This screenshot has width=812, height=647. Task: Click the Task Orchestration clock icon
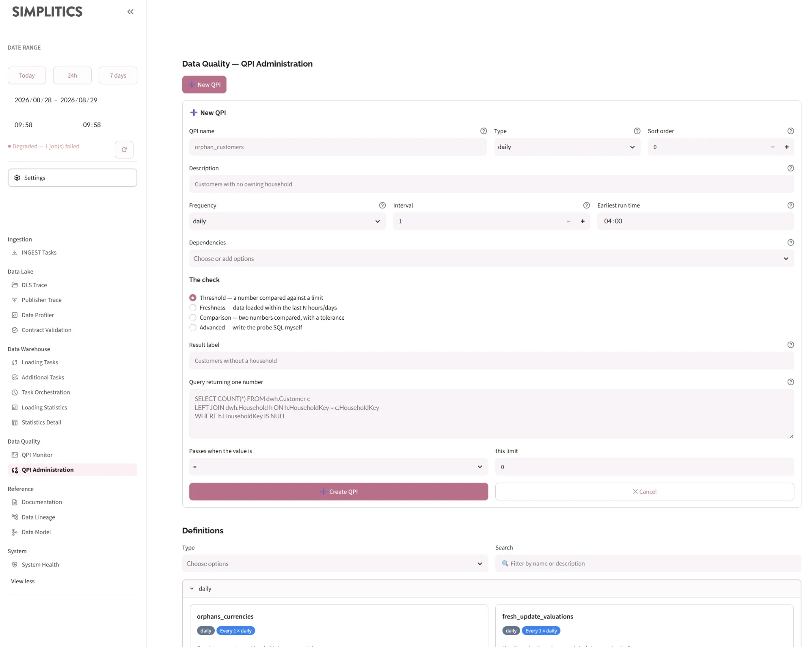tap(15, 392)
